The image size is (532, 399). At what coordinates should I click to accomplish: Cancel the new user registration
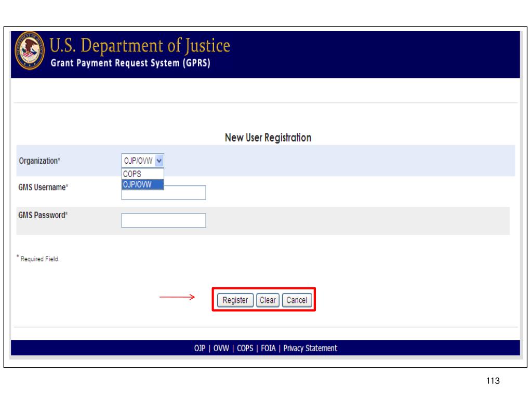[297, 300]
